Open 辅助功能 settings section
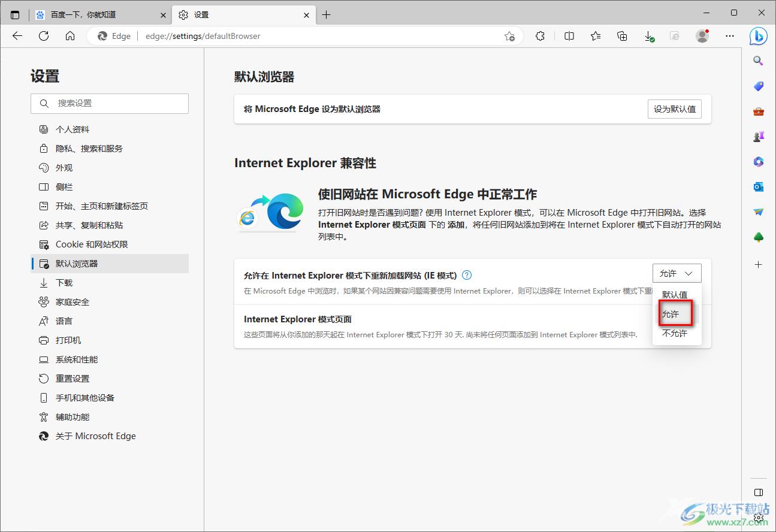The image size is (776, 532). point(110,417)
